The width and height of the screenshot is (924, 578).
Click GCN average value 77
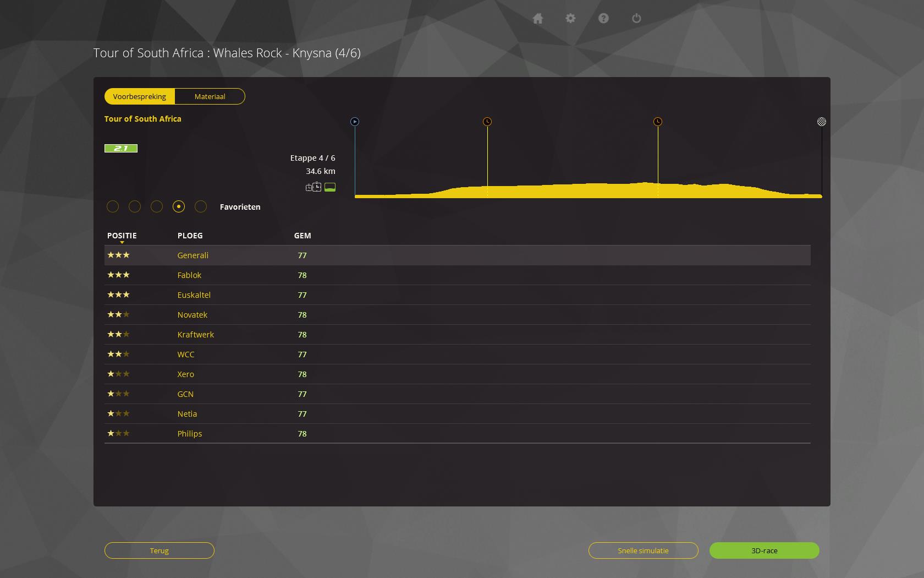pos(302,394)
